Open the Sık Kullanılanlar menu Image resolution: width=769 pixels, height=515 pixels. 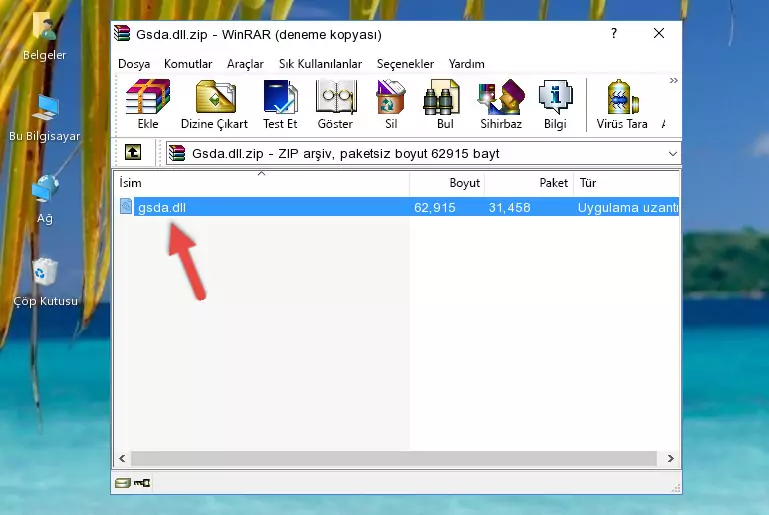click(320, 64)
